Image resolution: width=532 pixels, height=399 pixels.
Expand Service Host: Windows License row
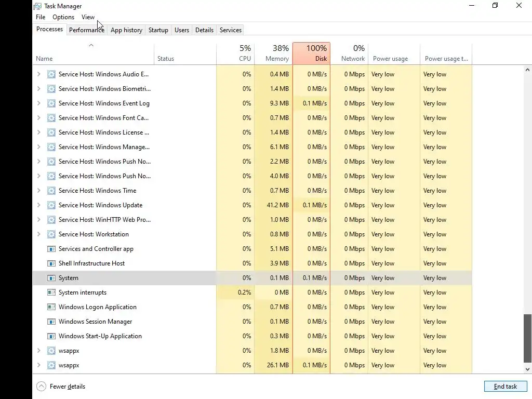[x=38, y=132]
